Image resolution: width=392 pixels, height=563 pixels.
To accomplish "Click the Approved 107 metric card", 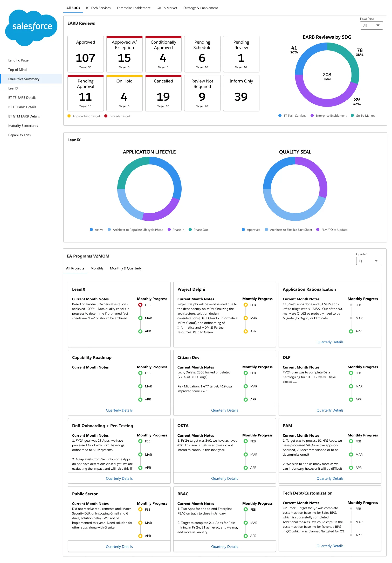I will [x=86, y=54].
